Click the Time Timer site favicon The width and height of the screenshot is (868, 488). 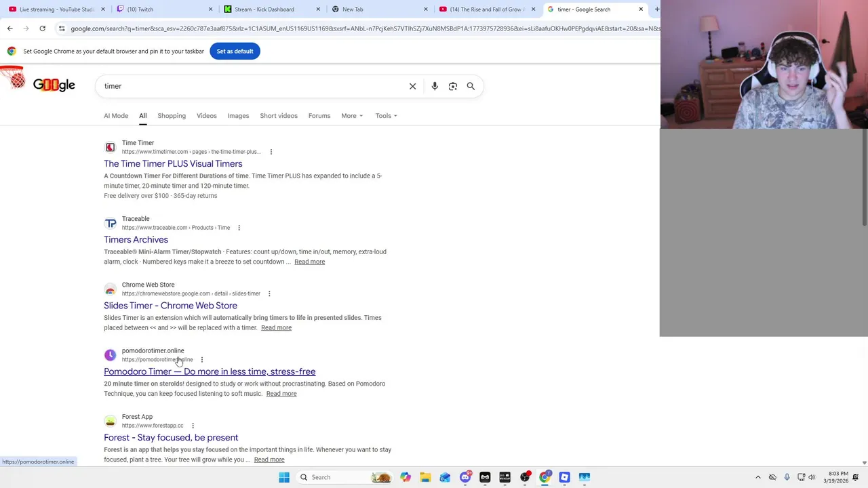[x=110, y=147]
